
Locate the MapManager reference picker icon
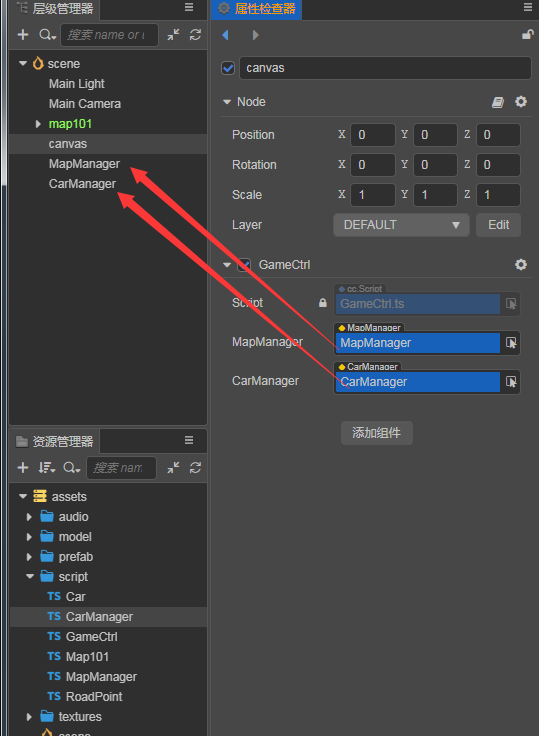pyautogui.click(x=511, y=343)
